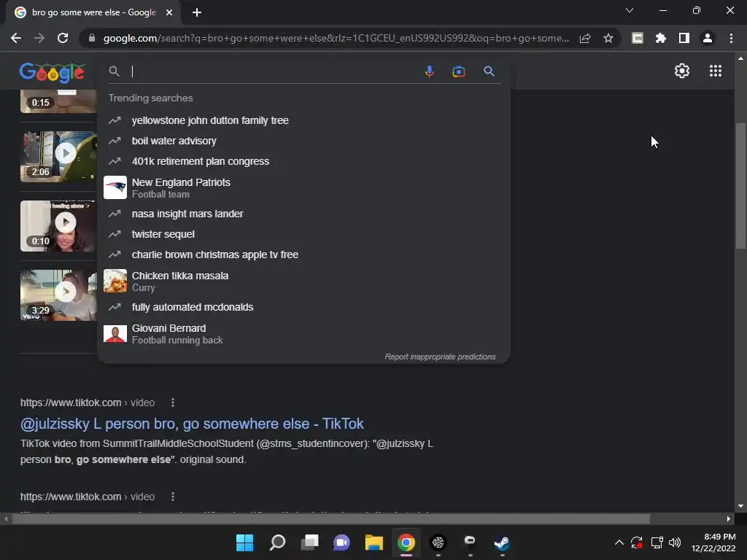Screen dimensions: 747x560
Task: Open the site lock info icon
Action: pyautogui.click(x=92, y=38)
